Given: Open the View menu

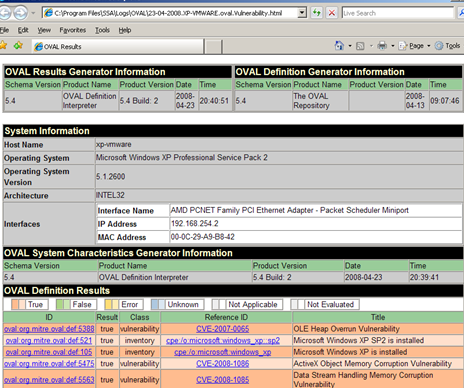Looking at the screenshot, I should 44,30.
